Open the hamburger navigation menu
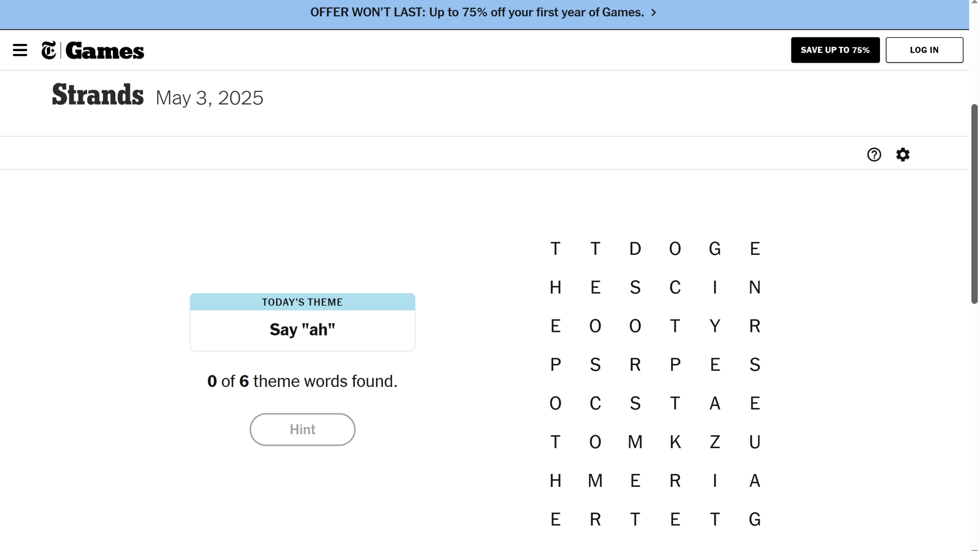The image size is (980, 551). pos(20,50)
